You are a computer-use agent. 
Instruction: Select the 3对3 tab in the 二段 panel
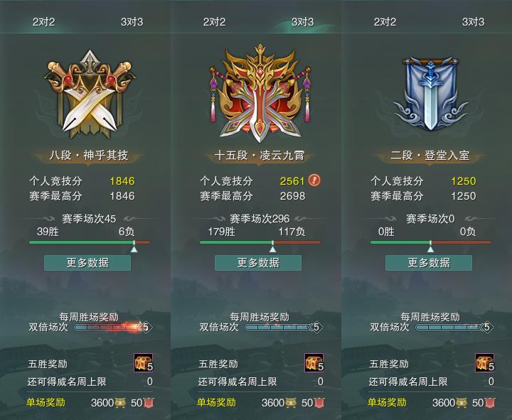tap(473, 22)
